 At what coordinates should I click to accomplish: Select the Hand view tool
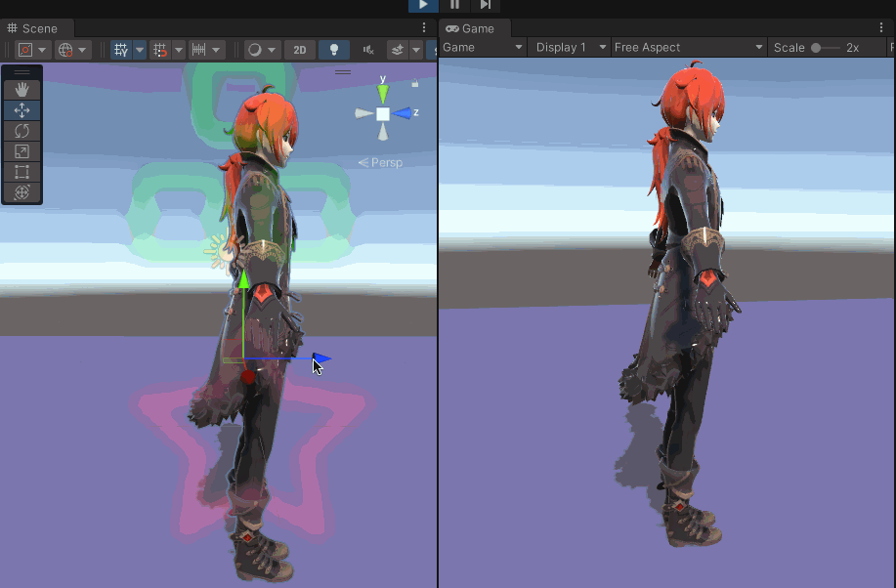click(21, 90)
